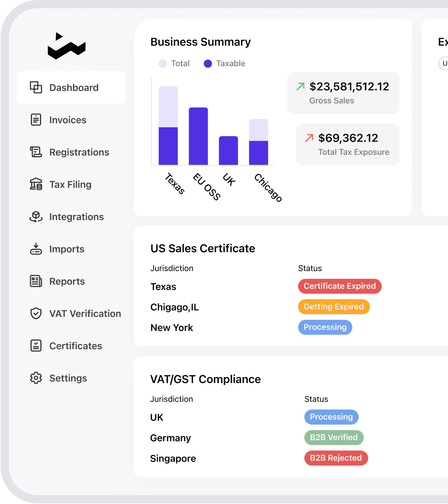The image size is (448, 504).
Task: Click the Processing badge for UK
Action: click(x=331, y=417)
